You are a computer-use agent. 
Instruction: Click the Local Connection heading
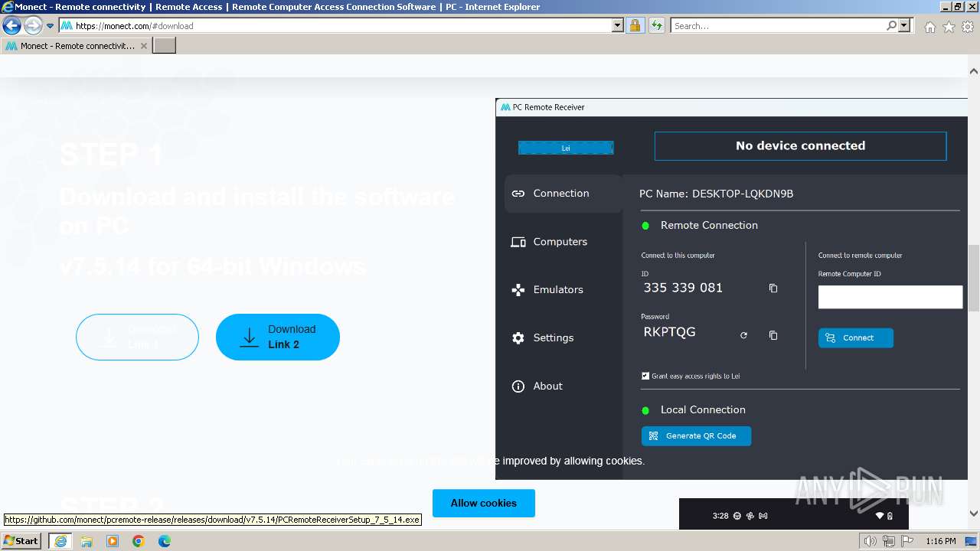click(x=703, y=409)
